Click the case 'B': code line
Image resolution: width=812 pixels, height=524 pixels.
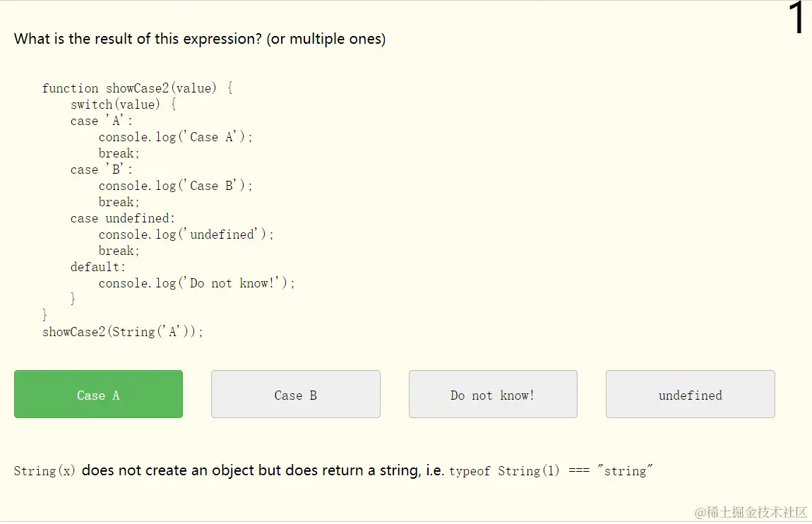coord(102,169)
